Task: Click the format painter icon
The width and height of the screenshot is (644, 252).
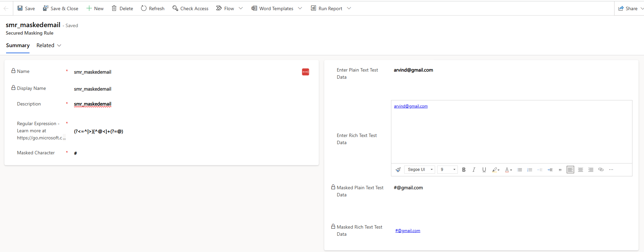Action: (398, 170)
